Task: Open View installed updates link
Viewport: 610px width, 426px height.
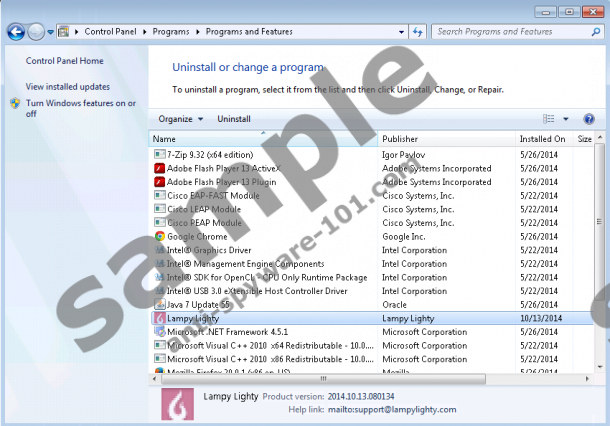Action: (x=68, y=87)
